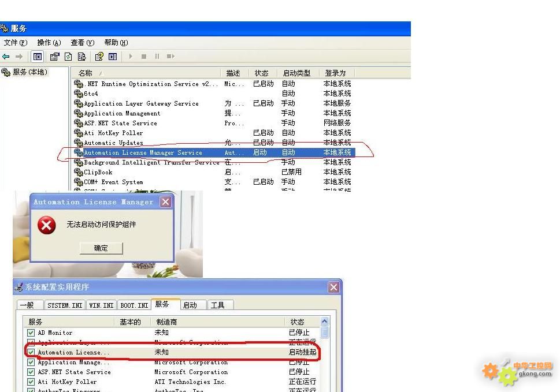Click gear icon of 6to4 service
The image size is (560, 392).
(79, 94)
